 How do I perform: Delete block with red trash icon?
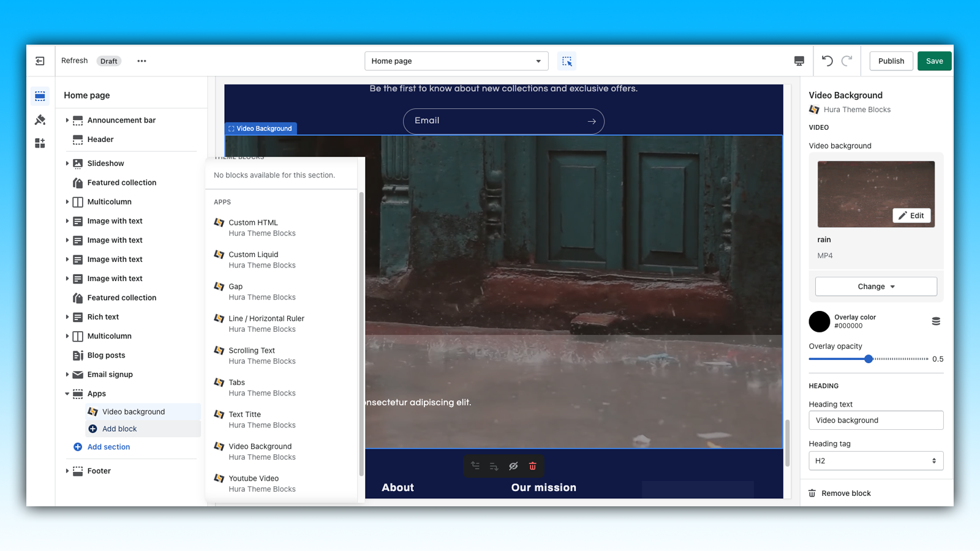coord(532,466)
